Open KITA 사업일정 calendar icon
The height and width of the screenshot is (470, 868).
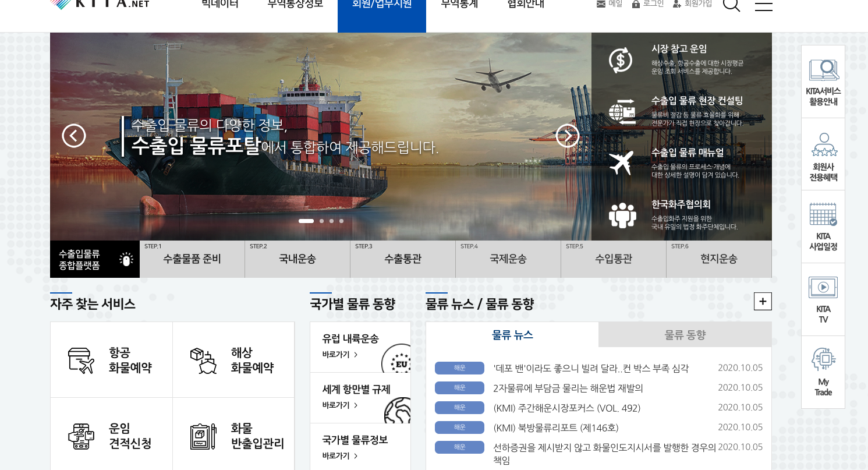pyautogui.click(x=823, y=214)
